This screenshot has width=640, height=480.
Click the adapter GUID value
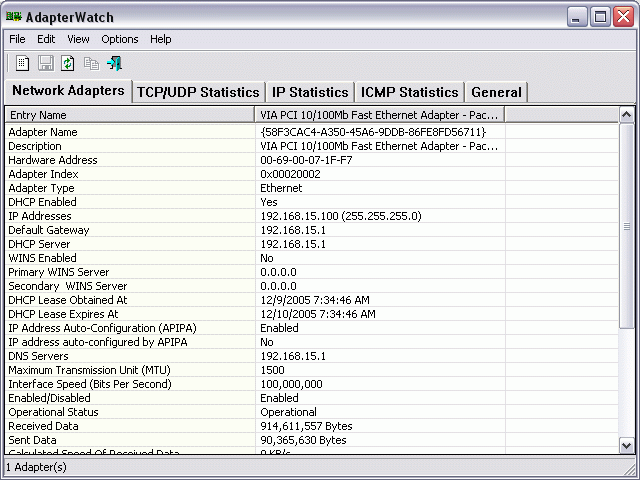click(x=373, y=132)
